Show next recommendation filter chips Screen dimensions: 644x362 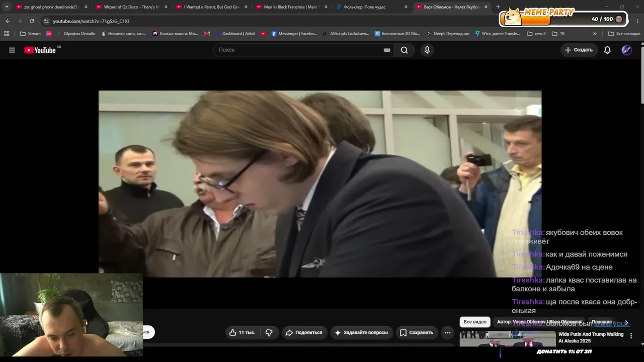[x=626, y=322]
